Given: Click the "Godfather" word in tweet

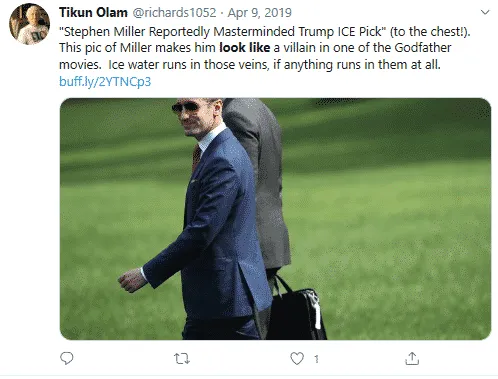Looking at the screenshot, I should click(x=423, y=48).
